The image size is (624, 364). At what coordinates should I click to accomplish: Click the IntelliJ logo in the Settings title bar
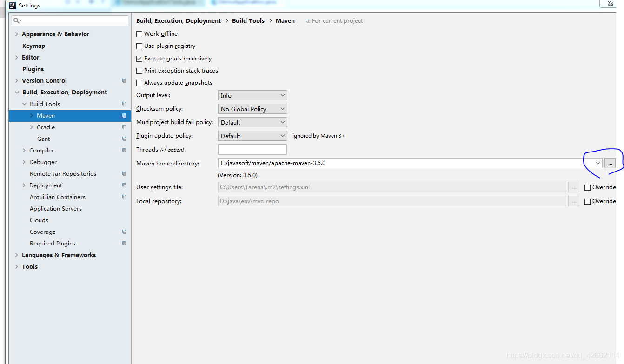coord(13,6)
